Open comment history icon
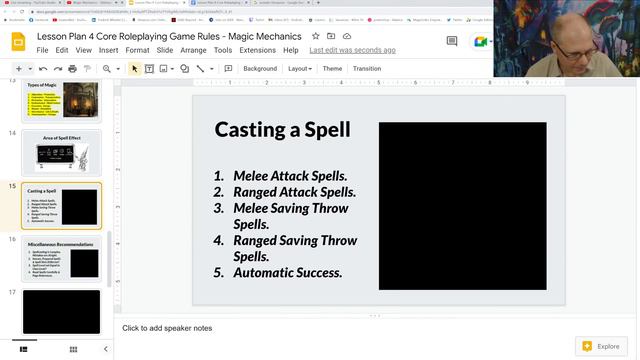The image size is (640, 360). (452, 41)
